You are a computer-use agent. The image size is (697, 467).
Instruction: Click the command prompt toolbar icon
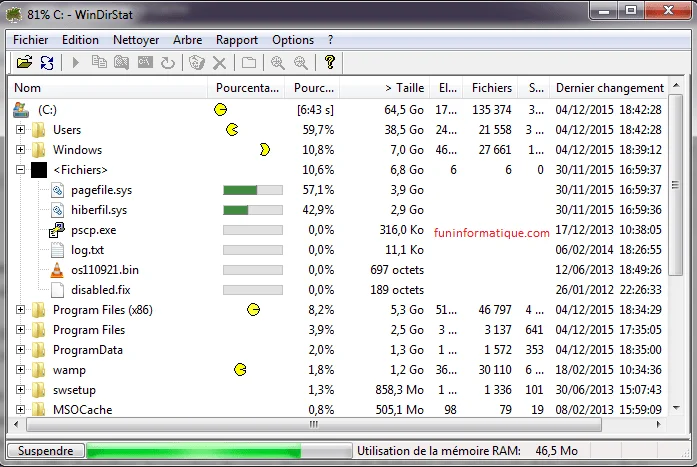click(x=145, y=63)
